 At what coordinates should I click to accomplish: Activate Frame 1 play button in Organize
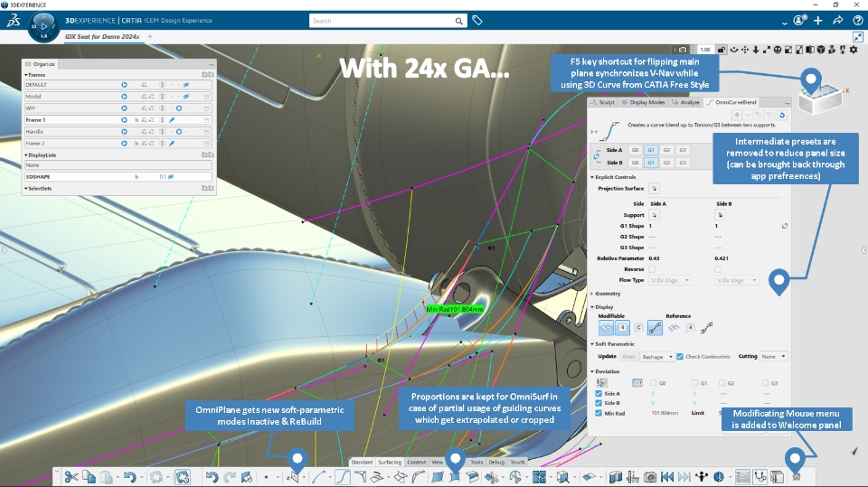click(124, 119)
